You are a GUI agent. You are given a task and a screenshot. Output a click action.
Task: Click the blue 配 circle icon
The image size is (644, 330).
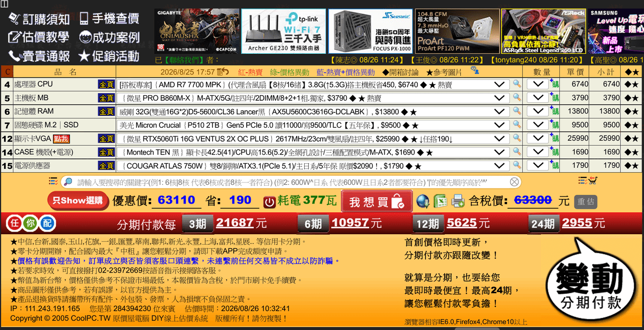pyautogui.click(x=47, y=223)
